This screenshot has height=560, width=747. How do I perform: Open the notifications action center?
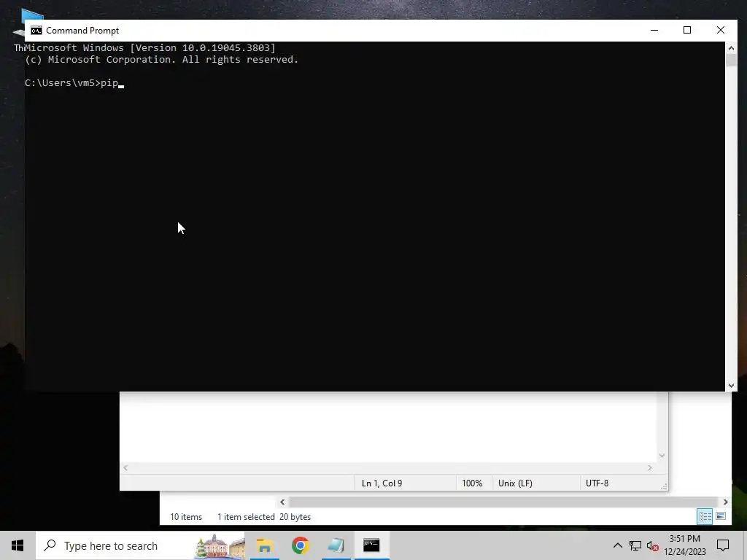click(x=723, y=545)
